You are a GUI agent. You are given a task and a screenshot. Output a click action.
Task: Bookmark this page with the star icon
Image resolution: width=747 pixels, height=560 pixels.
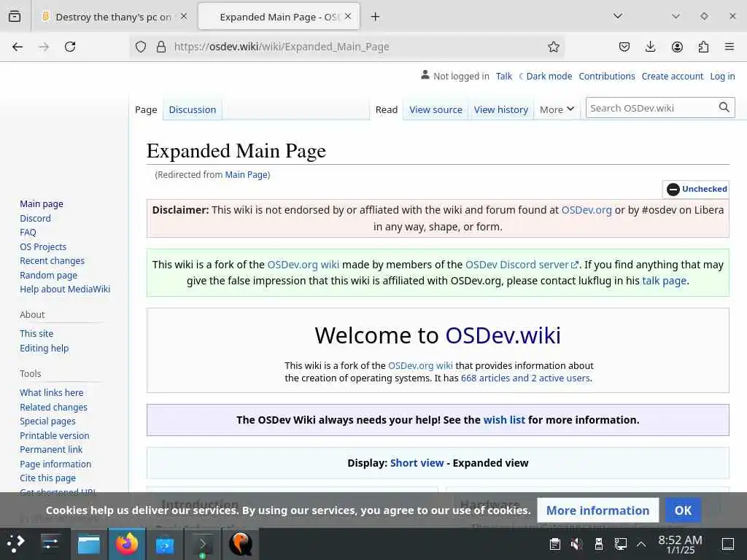(553, 47)
